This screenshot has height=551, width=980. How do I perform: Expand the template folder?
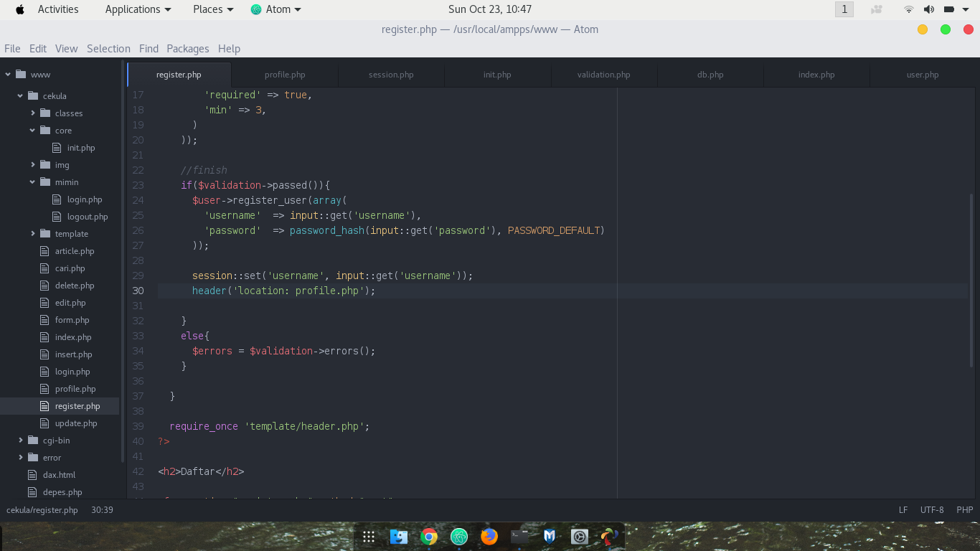33,233
